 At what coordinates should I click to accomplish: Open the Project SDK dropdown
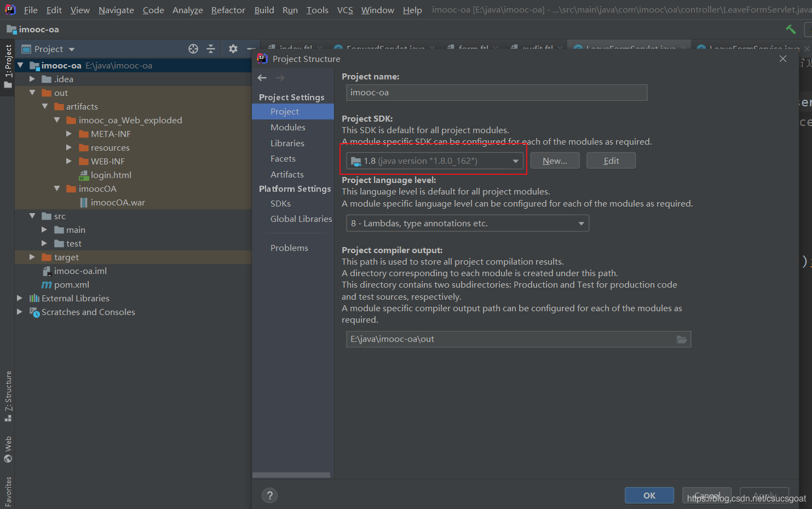515,160
